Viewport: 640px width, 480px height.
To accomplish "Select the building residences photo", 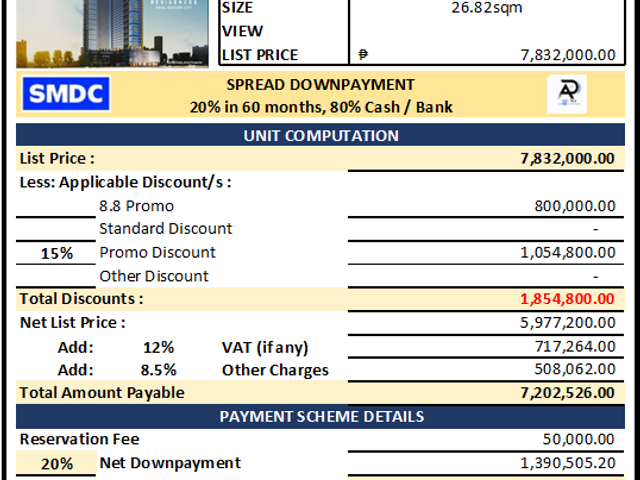I will [x=112, y=33].
